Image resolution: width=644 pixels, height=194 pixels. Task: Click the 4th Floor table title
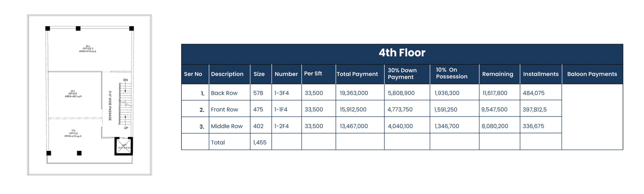pos(402,53)
